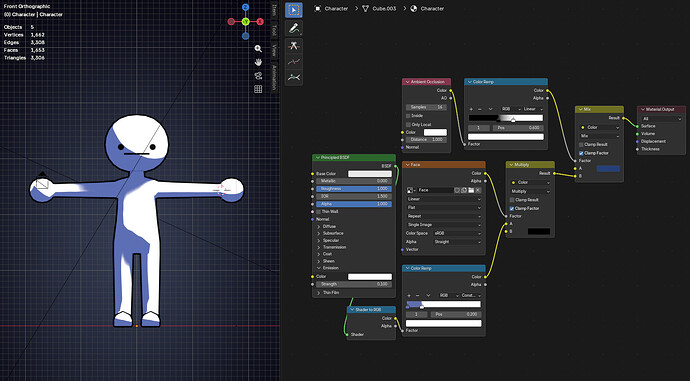
Task: Click the Emission Strength field
Action: (x=354, y=284)
